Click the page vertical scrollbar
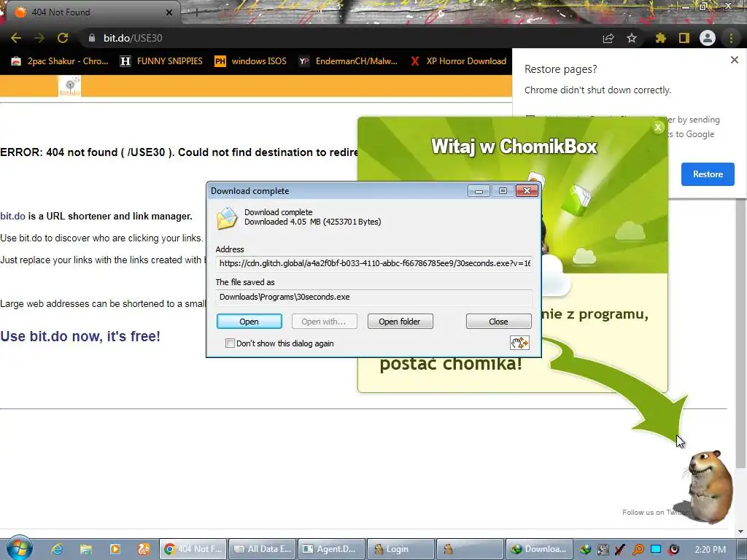This screenshot has width=747, height=560. 741,333
